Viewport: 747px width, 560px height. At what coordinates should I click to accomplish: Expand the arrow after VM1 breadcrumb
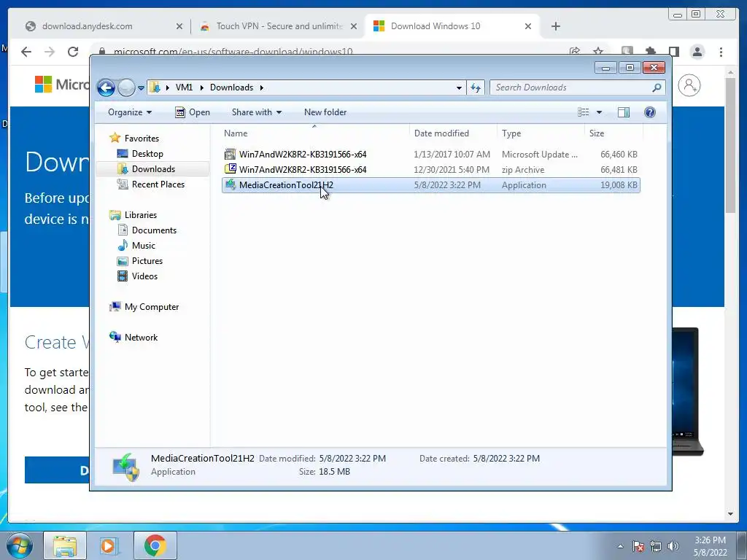click(x=201, y=87)
